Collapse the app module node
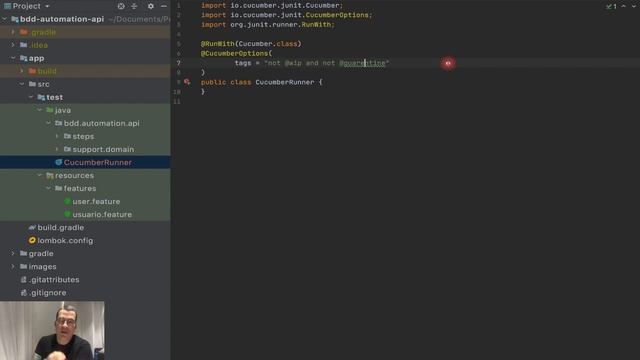Image resolution: width=640 pixels, height=360 pixels. click(x=13, y=58)
